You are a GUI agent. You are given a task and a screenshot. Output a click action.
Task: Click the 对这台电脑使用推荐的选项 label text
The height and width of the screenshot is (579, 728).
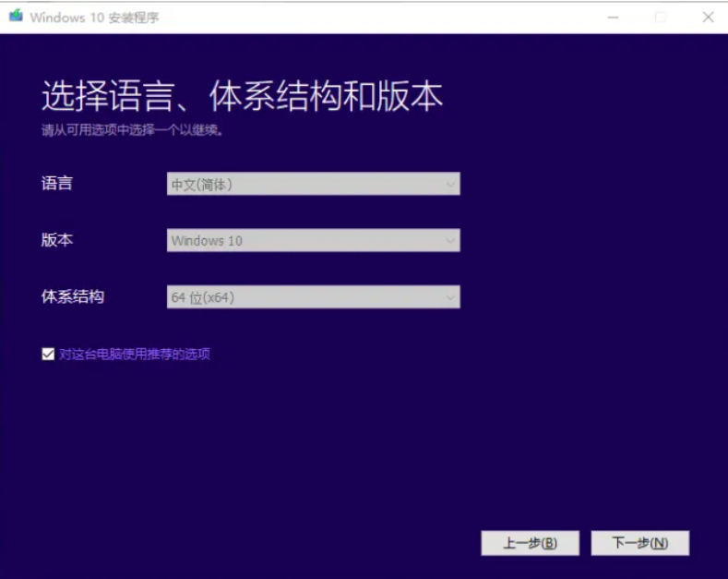[135, 354]
